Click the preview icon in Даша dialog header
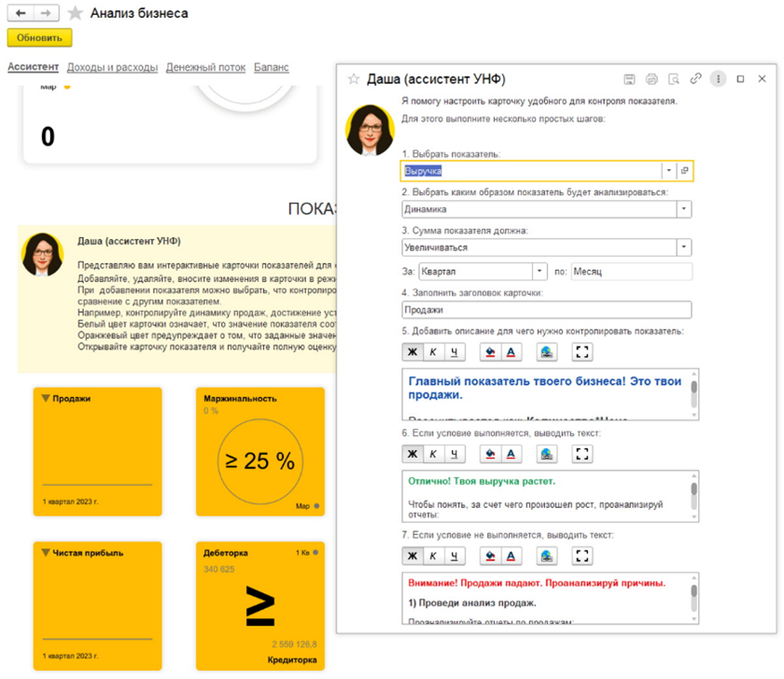Screen dimensions: 784x679 [x=674, y=79]
